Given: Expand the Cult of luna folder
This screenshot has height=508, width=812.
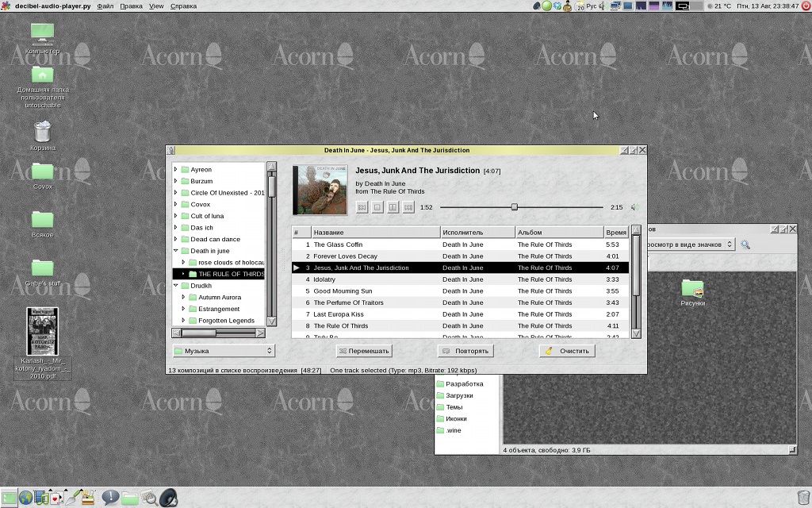Looking at the screenshot, I should (175, 216).
